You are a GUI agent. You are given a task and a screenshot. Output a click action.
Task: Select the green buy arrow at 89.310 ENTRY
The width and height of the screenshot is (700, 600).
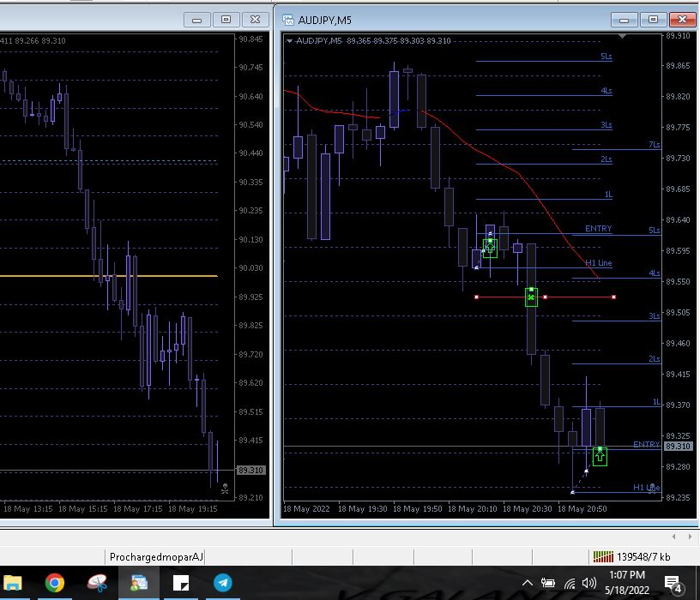(x=600, y=456)
